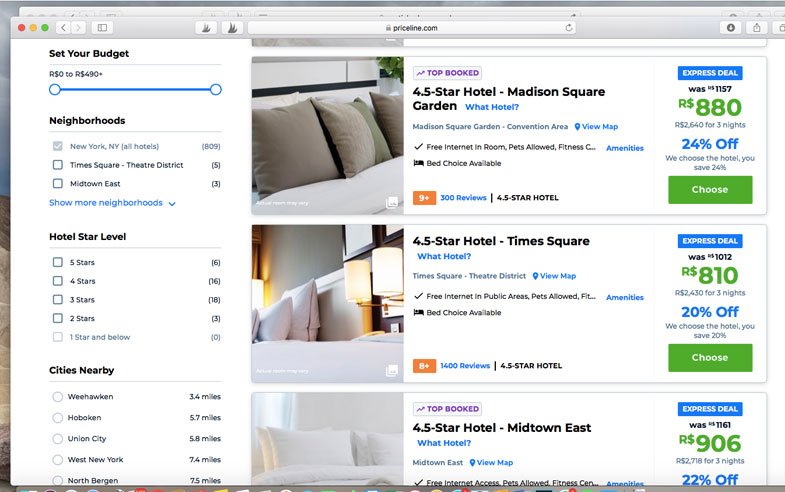Click bed icon on Madison Square Garden listing
785x492 pixels.
pos(419,163)
